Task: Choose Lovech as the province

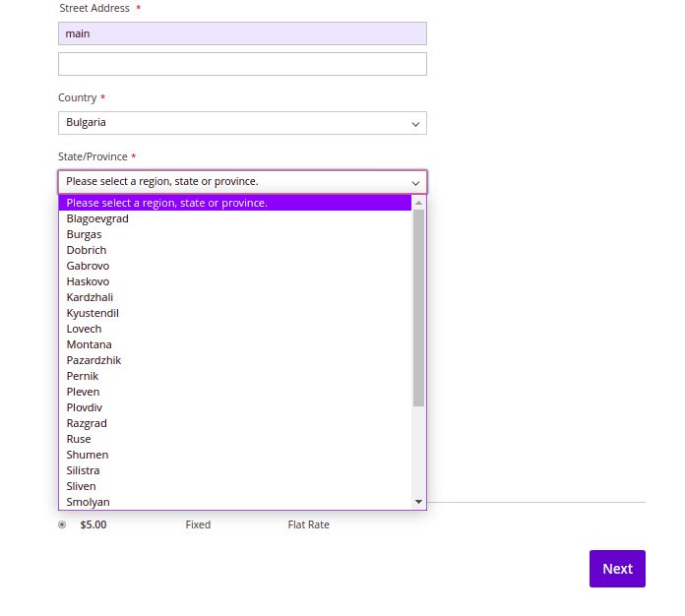Action: tap(235, 329)
